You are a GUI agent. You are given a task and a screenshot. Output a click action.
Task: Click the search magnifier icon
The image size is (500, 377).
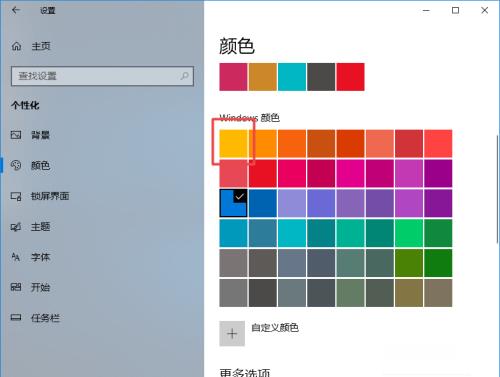coord(184,76)
